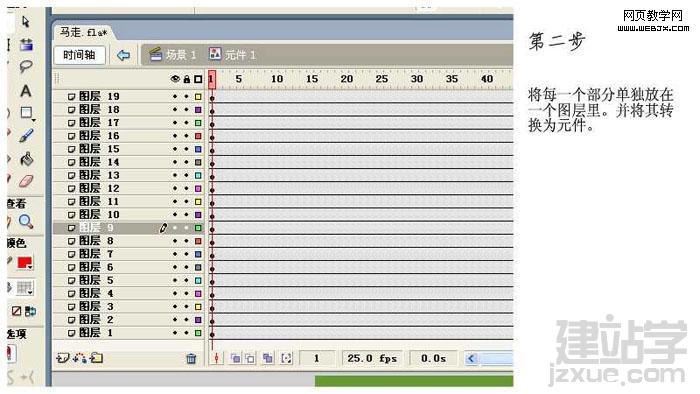Screen dimensions: 700x394
Task: Open the 马走.fla document tab
Action: click(x=83, y=33)
